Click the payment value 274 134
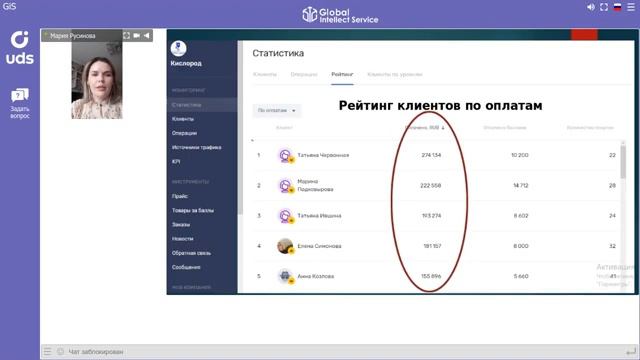640x360 pixels. (x=431, y=155)
